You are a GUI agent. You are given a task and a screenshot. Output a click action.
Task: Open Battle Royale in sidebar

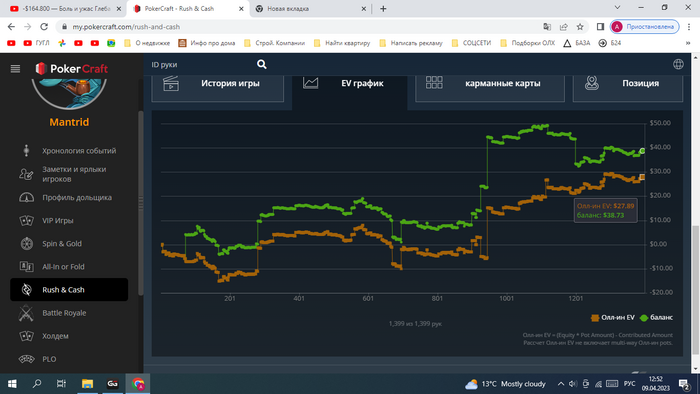69,313
